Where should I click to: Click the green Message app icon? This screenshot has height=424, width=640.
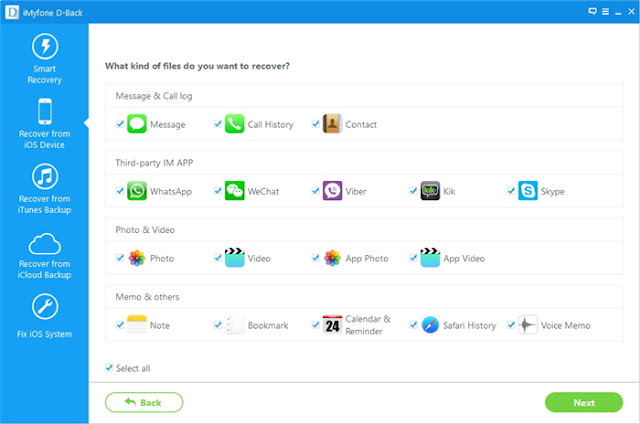pos(137,124)
